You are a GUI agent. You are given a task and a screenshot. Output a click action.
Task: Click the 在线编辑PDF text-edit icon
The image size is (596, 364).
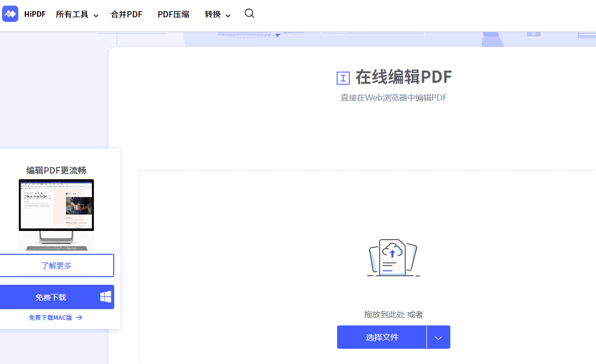click(x=343, y=78)
